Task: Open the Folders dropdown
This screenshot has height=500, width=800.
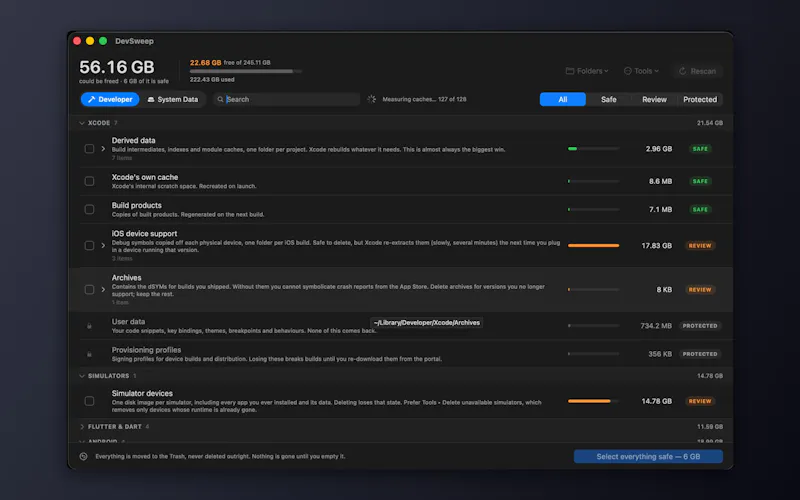Action: 587,71
